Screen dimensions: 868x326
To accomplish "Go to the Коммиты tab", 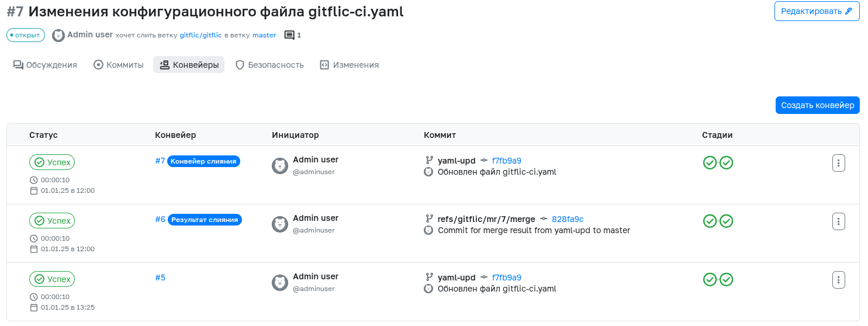I will tap(119, 65).
